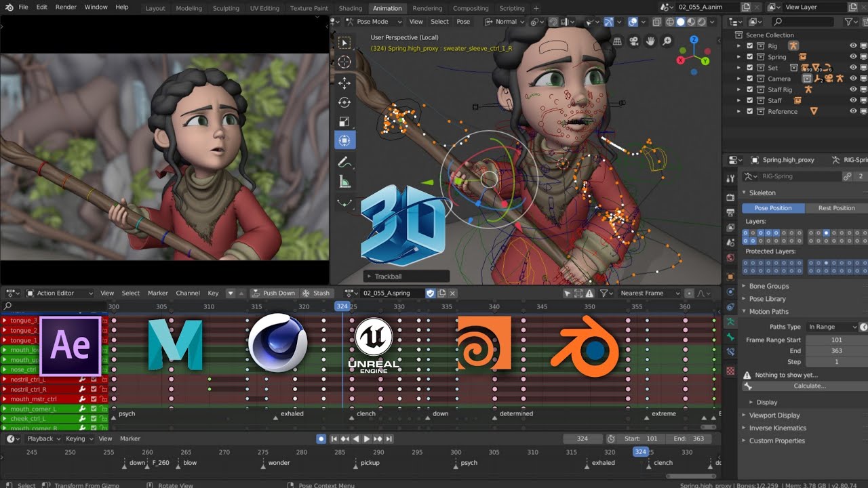Screen dimensions: 868x488
Task: Toggle auto keying record button
Action: [321, 439]
